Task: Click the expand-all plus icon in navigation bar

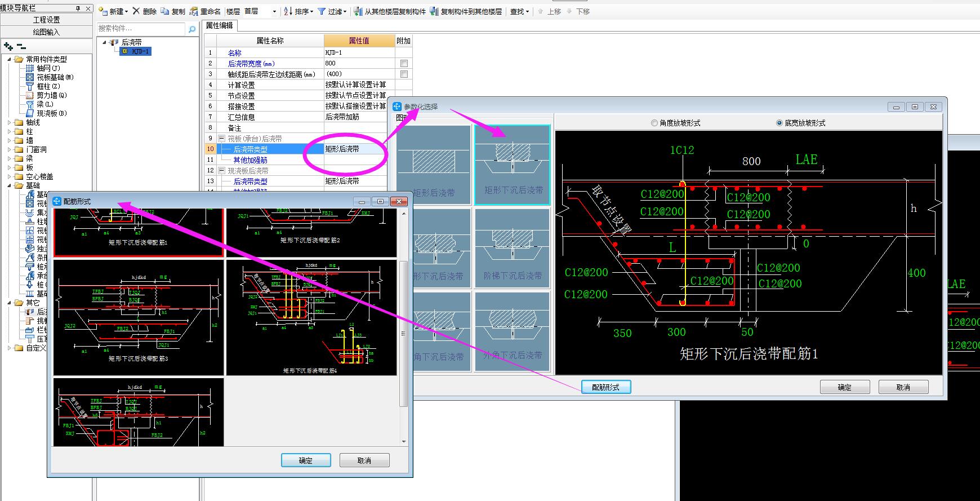Action: (8, 46)
